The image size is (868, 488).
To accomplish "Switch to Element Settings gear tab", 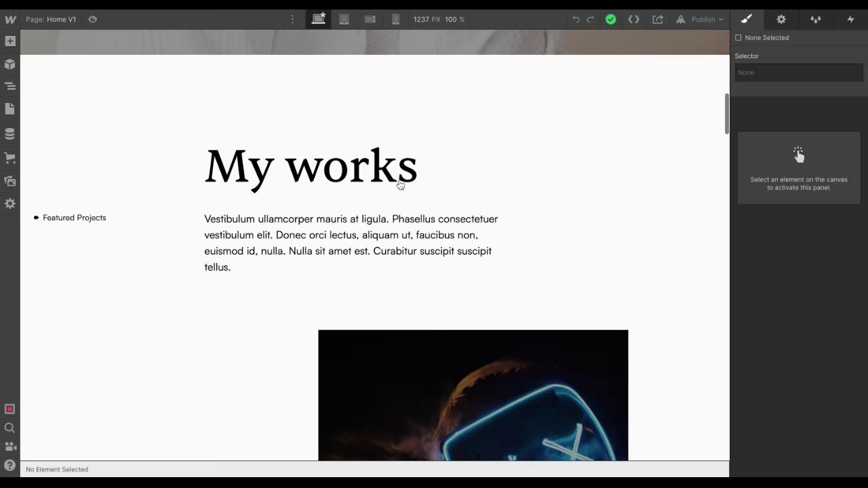I will tap(781, 19).
